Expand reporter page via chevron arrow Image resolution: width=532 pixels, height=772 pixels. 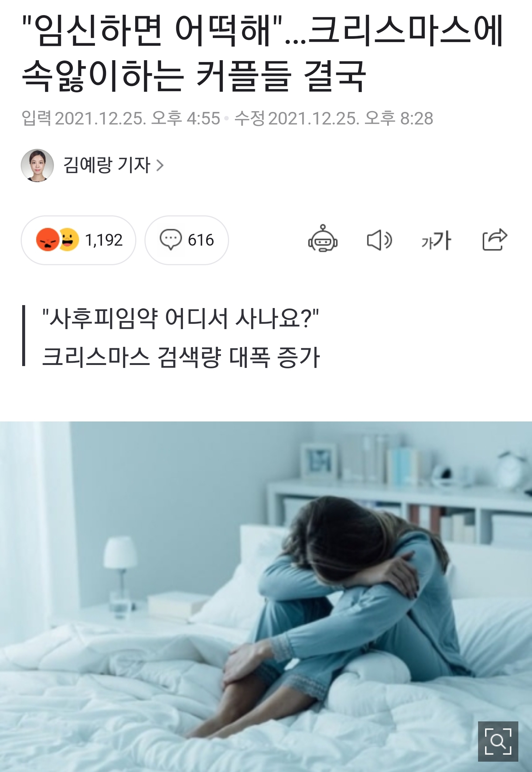coord(160,165)
